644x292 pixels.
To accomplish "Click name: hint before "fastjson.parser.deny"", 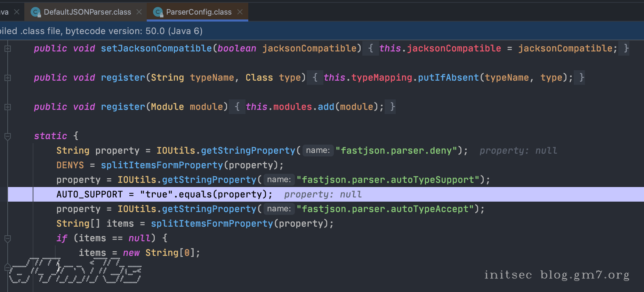I will coord(318,151).
